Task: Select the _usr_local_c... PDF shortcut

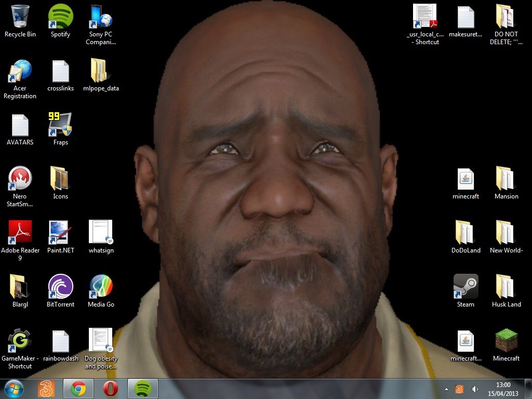Action: point(425,25)
